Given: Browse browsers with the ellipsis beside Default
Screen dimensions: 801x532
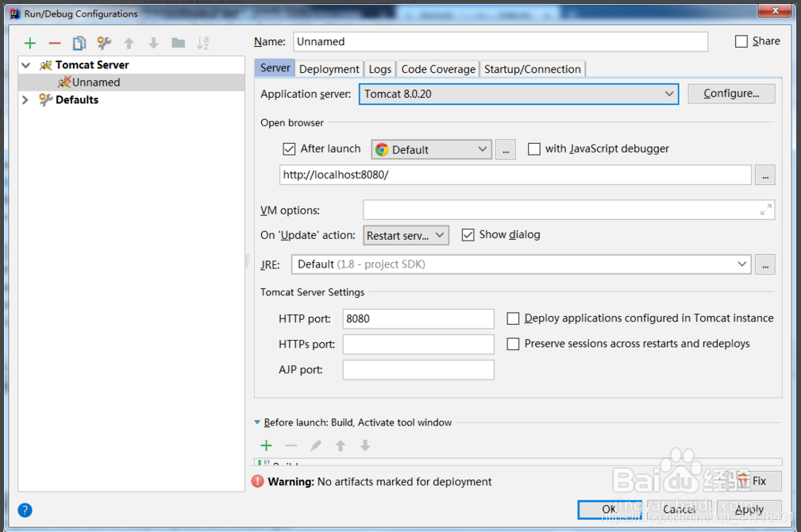Looking at the screenshot, I should coord(505,150).
